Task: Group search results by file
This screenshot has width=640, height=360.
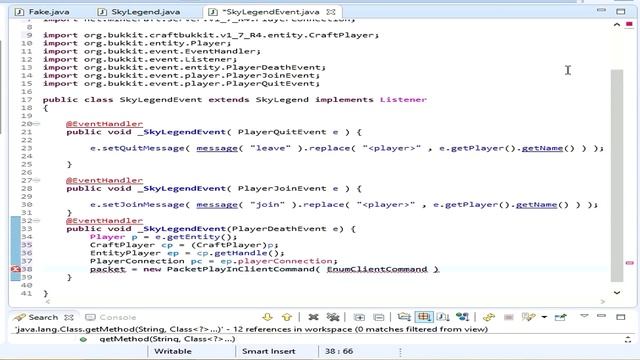Action: point(443,317)
